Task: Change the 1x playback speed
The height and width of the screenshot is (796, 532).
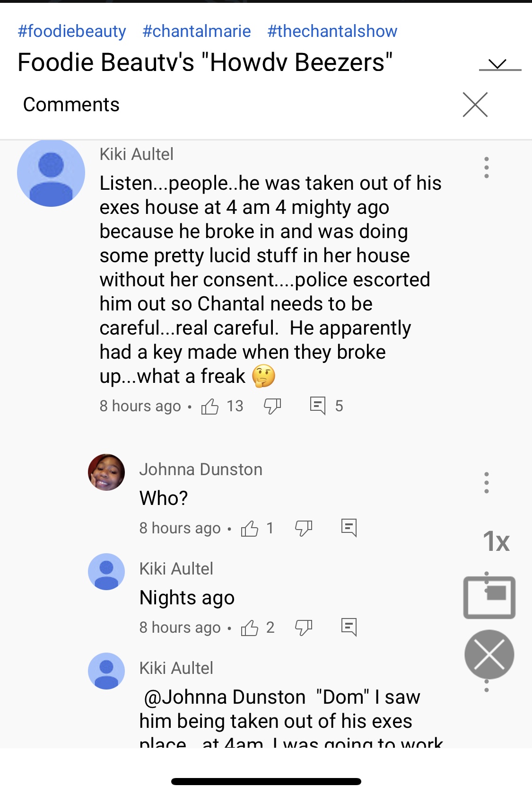Action: click(496, 541)
